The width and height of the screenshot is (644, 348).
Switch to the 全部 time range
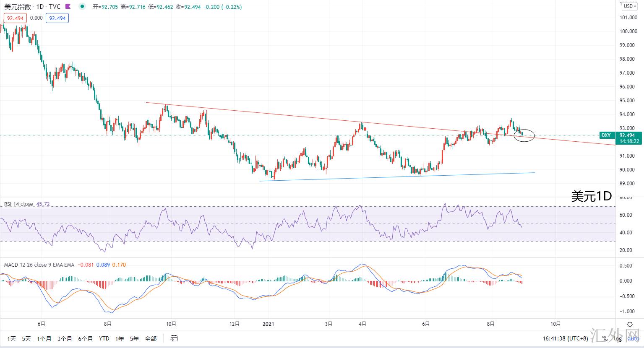coord(150,338)
